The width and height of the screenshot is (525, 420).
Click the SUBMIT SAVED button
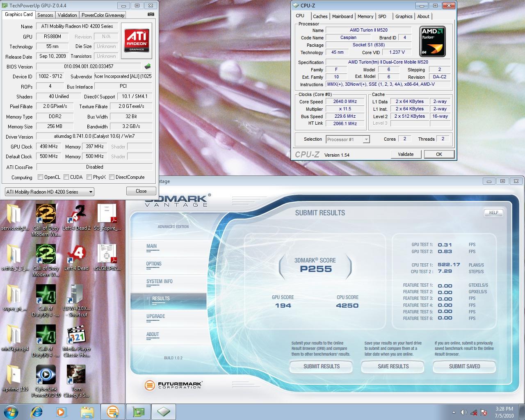(464, 366)
